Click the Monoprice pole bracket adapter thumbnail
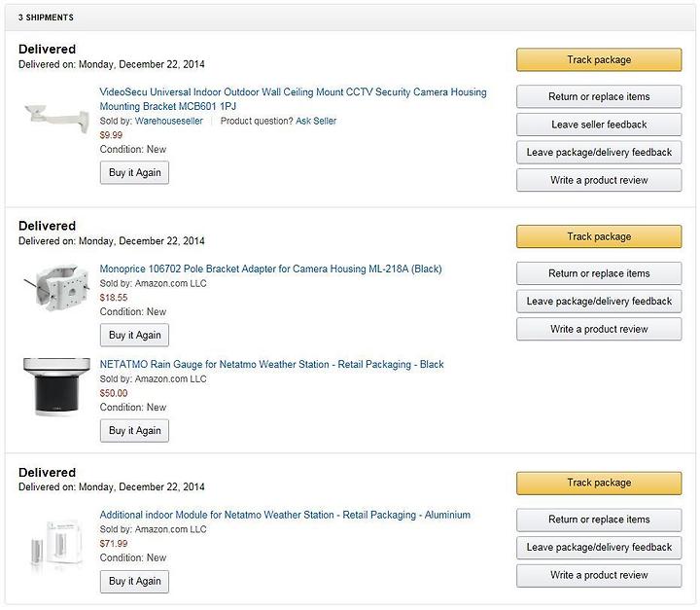Viewport: 700px width, 610px height. [56, 287]
